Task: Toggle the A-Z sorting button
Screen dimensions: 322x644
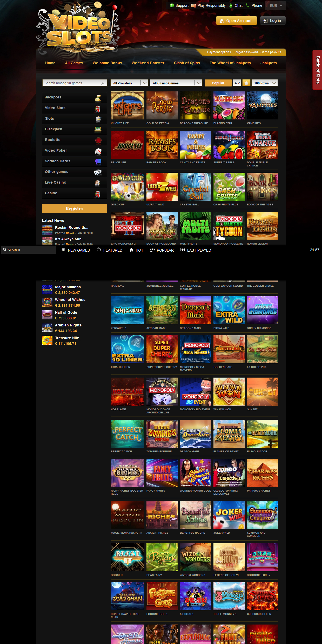Action: 237,83
